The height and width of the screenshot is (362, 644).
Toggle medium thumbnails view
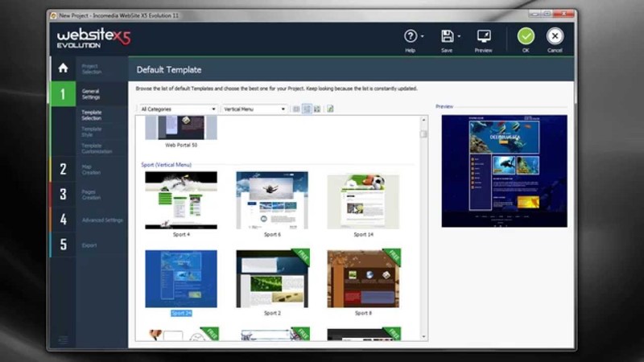click(307, 109)
